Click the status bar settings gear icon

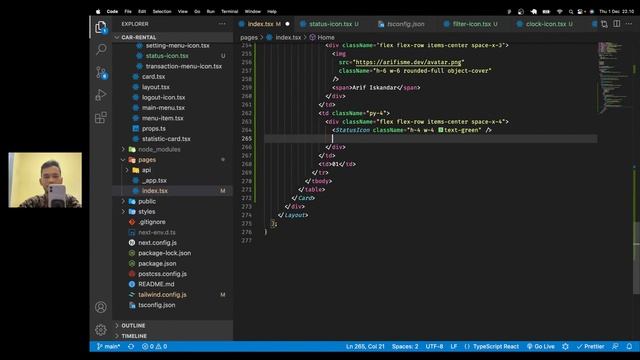pyautogui.click(x=565, y=347)
